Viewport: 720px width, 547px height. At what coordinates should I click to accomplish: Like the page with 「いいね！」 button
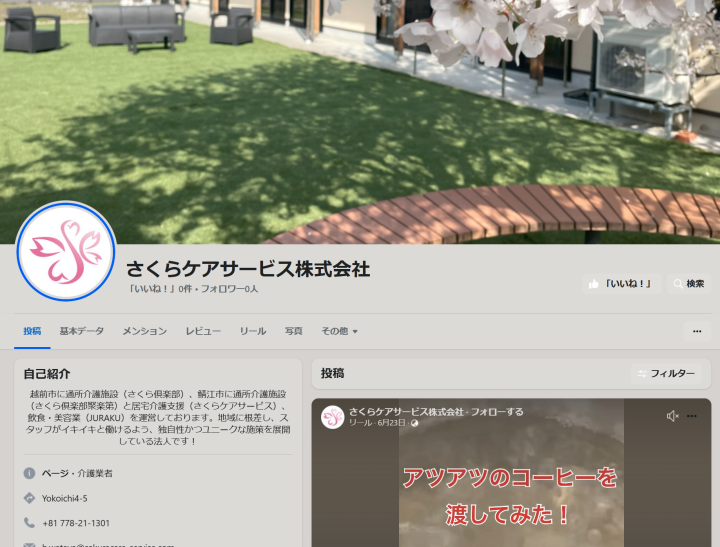[622, 284]
